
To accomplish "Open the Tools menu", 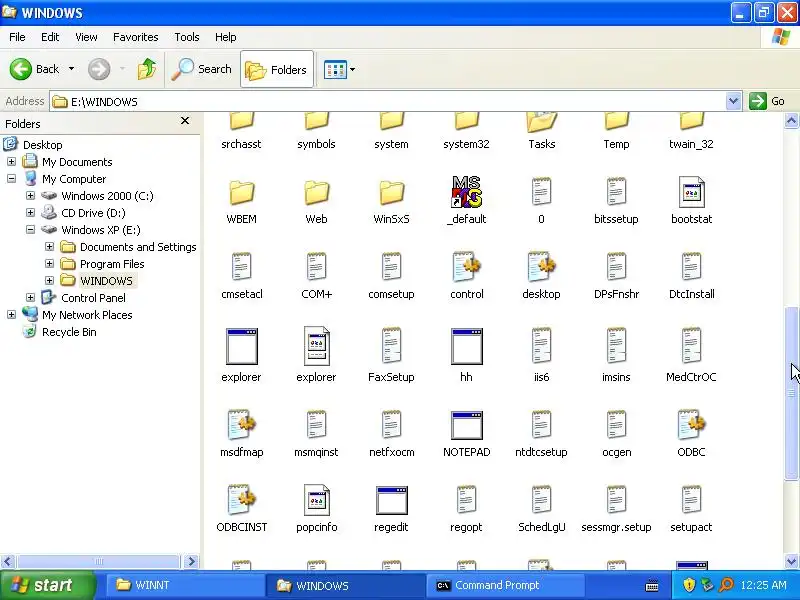I will (187, 37).
